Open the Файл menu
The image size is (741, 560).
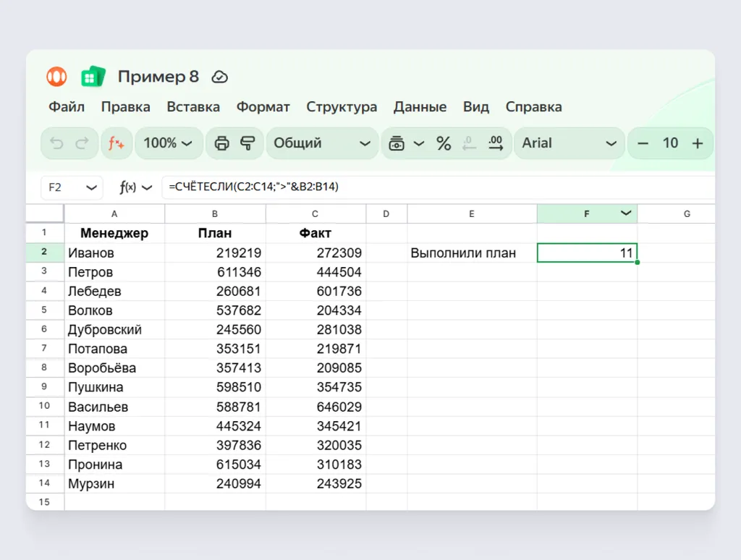point(67,107)
